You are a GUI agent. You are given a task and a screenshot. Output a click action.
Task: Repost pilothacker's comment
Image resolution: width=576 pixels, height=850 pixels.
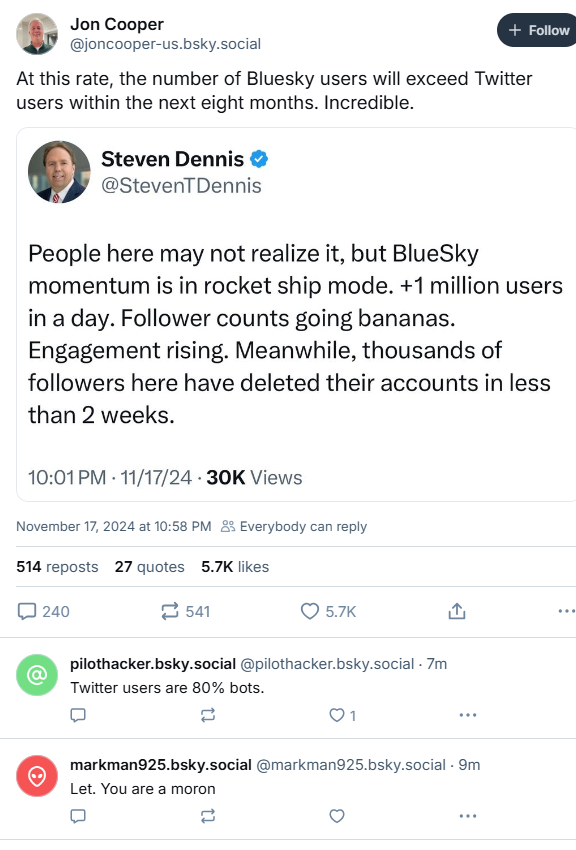[x=208, y=716]
